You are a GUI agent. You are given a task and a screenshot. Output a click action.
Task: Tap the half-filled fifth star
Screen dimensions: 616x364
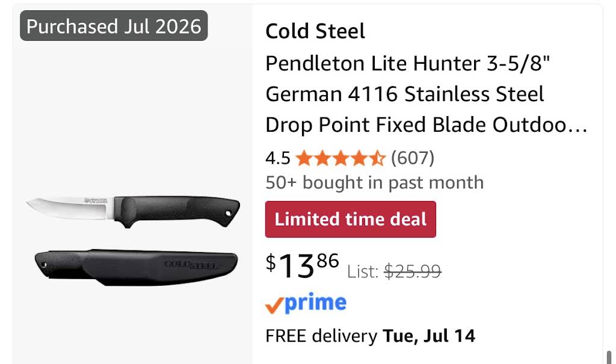point(378,158)
